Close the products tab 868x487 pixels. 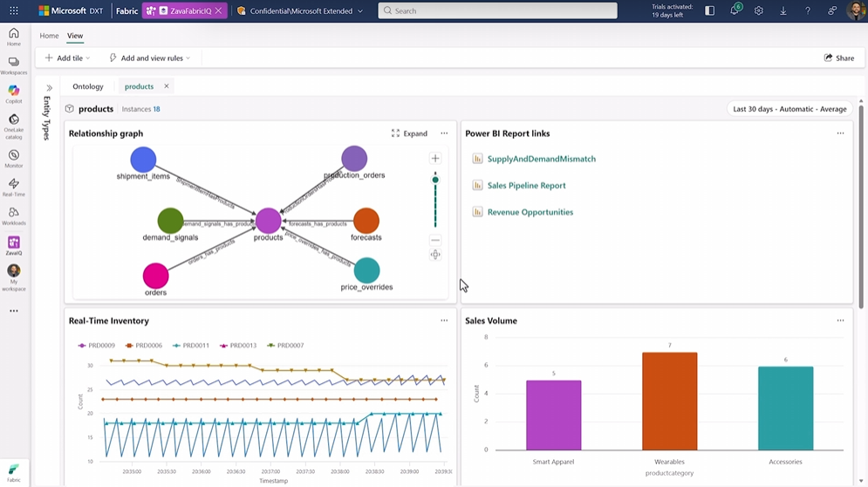point(166,86)
